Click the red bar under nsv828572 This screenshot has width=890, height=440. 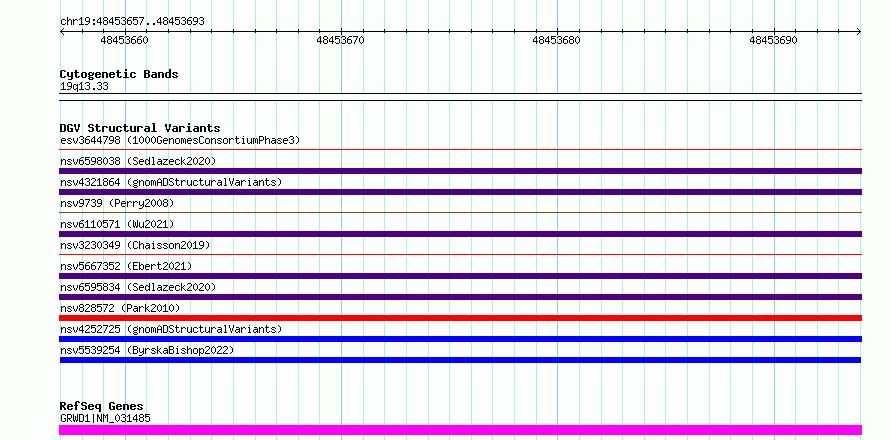click(460, 318)
